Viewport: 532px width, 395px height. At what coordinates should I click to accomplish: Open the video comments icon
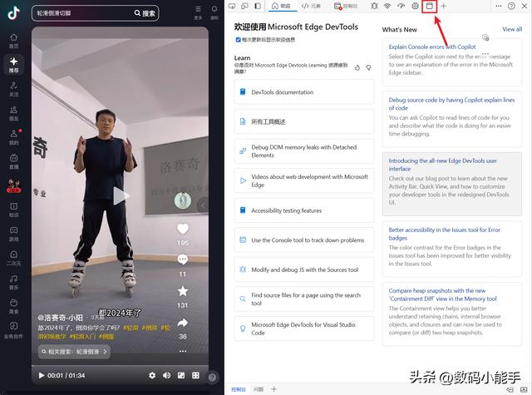click(183, 260)
